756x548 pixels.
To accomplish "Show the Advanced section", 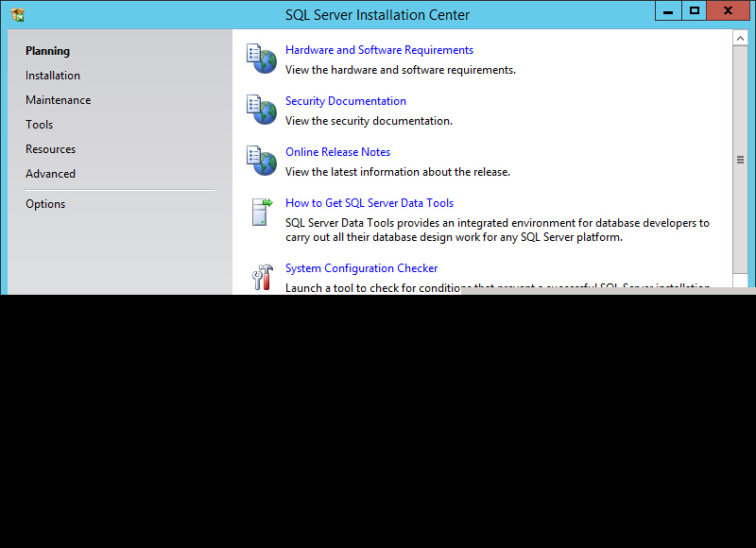I will pyautogui.click(x=51, y=174).
